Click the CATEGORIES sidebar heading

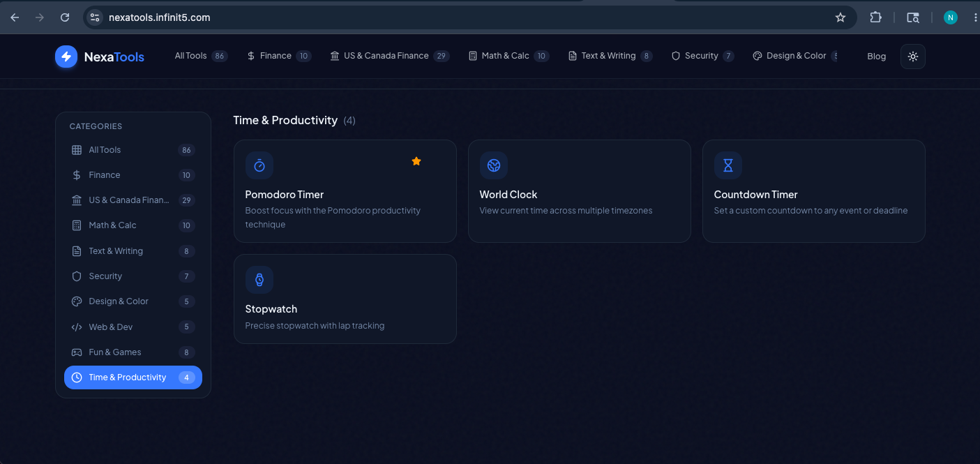(x=96, y=126)
